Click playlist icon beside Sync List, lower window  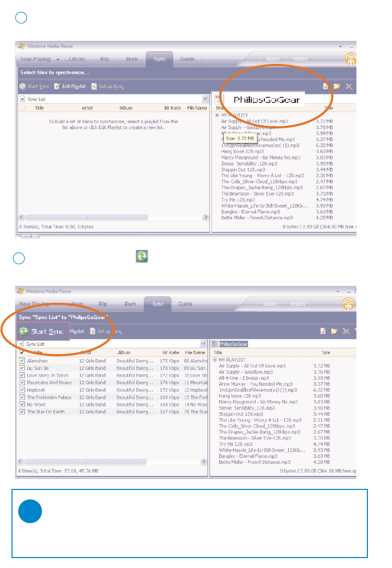tap(21, 344)
